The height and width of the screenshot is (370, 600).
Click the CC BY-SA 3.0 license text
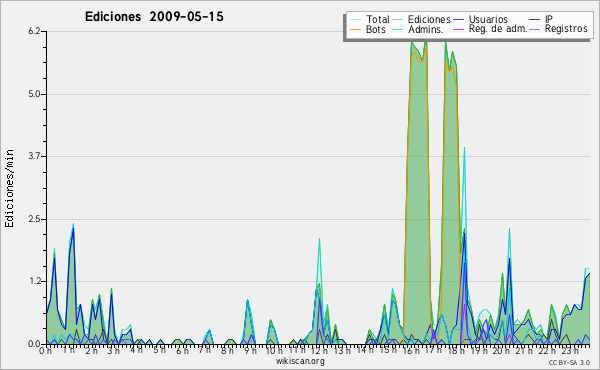[569, 362]
